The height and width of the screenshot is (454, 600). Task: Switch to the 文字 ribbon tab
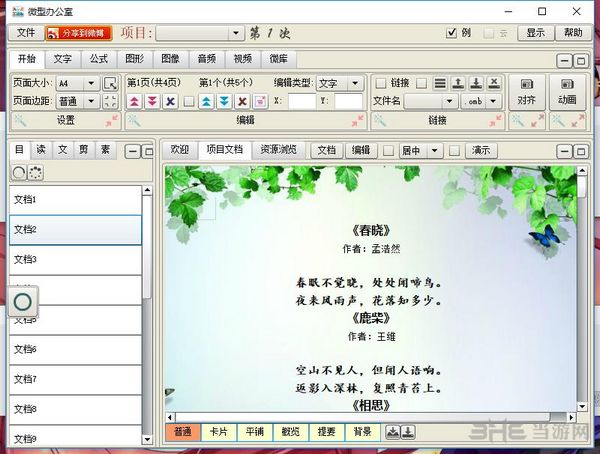(x=62, y=59)
